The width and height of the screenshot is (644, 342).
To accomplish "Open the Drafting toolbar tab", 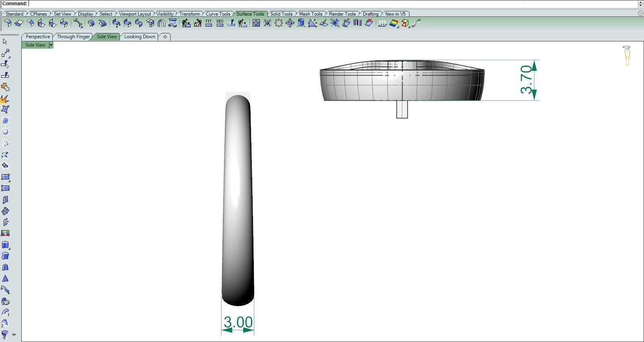I will pyautogui.click(x=370, y=14).
